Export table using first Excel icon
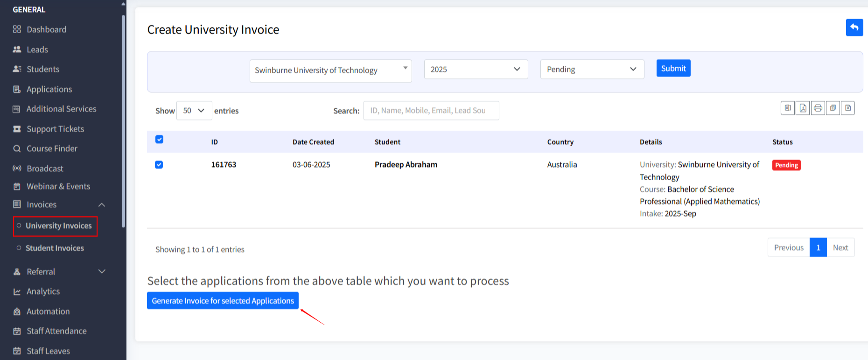Image resolution: width=868 pixels, height=360 pixels. (x=788, y=108)
